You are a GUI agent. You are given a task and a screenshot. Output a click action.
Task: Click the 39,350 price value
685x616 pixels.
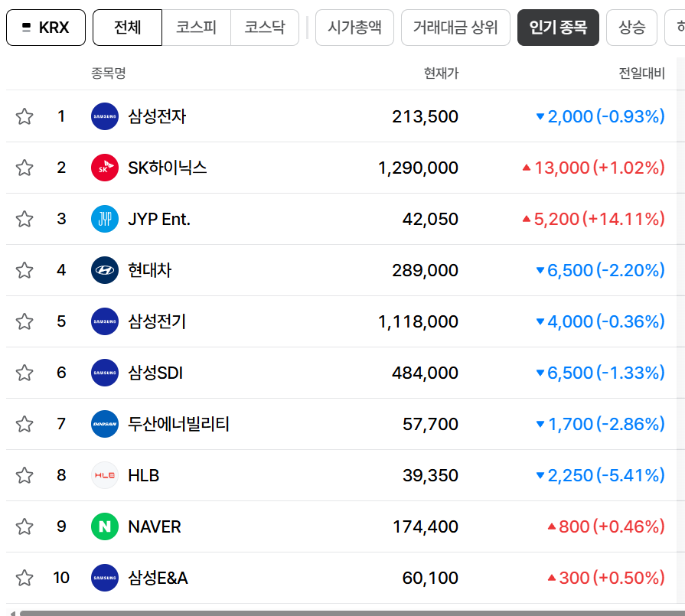coord(430,475)
